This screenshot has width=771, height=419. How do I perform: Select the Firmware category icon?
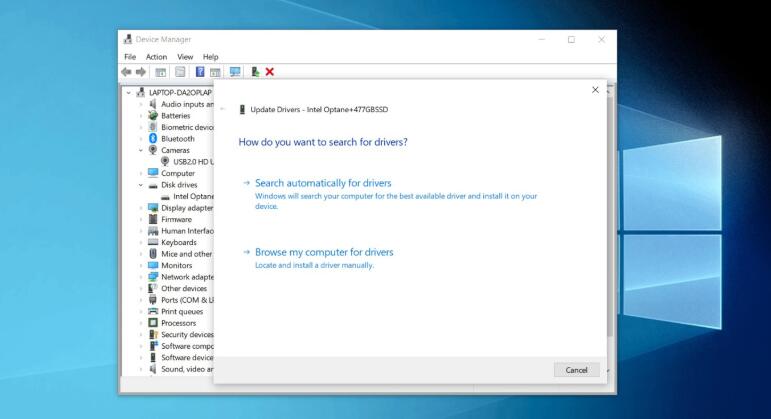pos(153,219)
